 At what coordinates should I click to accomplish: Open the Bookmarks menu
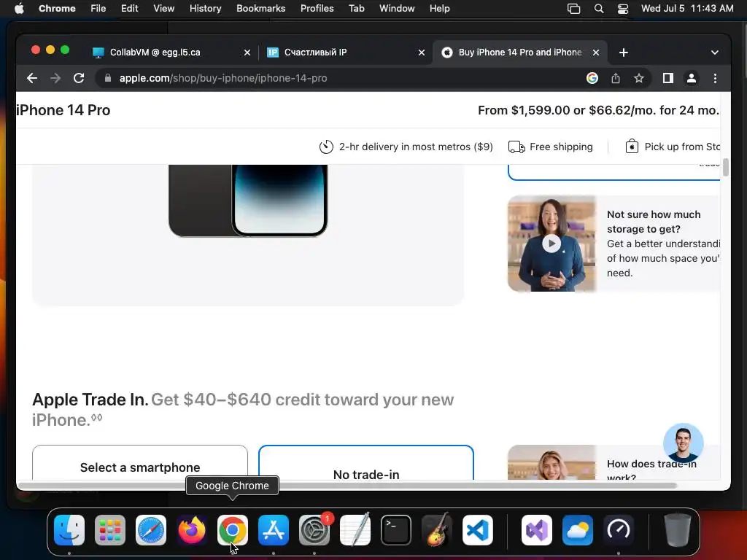pos(260,9)
